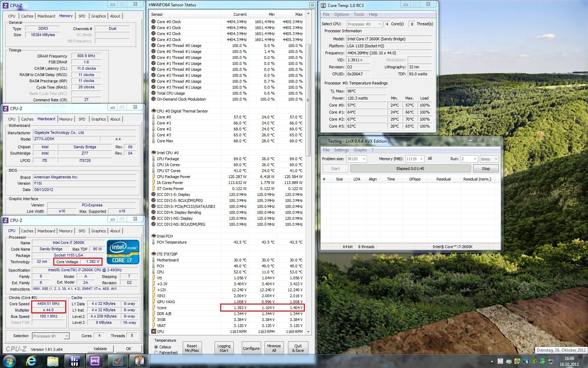The height and width of the screenshot is (368, 588).
Task: Open the Selection Processor #1 dropdown in CPU-Z
Action: [51, 336]
